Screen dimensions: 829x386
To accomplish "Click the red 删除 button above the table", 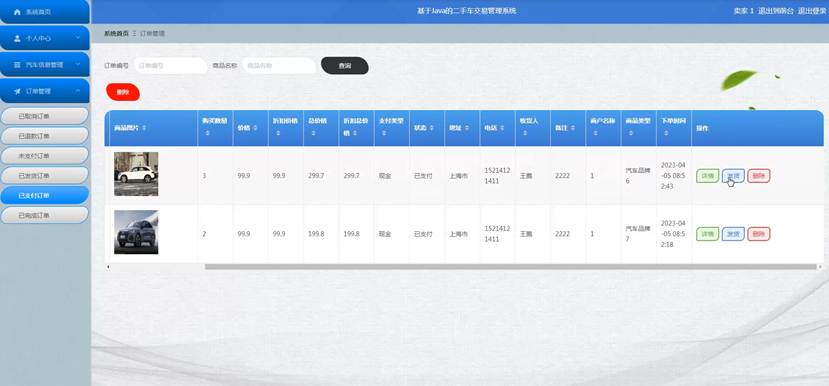I will click(x=123, y=92).
